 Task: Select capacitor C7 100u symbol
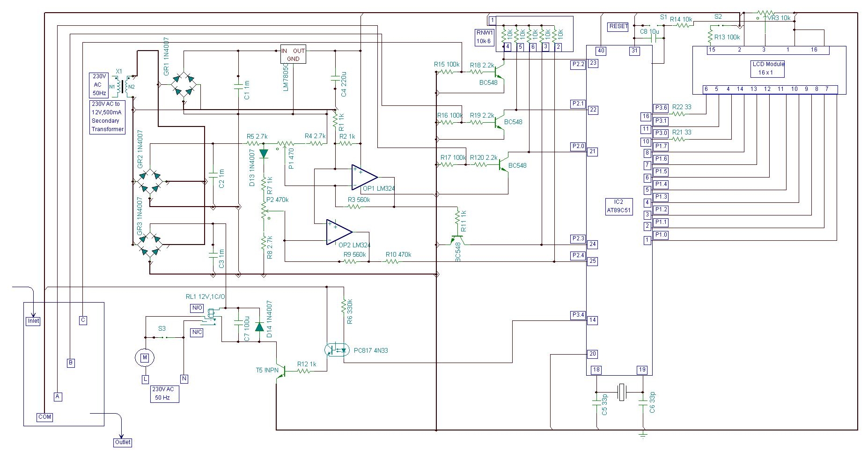238,323
